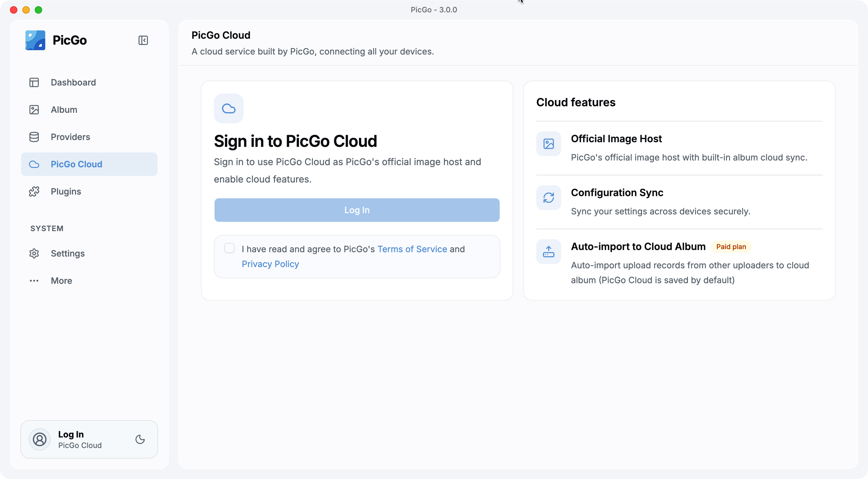Screen dimensions: 868x479
Task: Click the Album image icon in sidebar
Action: pyautogui.click(x=34, y=110)
